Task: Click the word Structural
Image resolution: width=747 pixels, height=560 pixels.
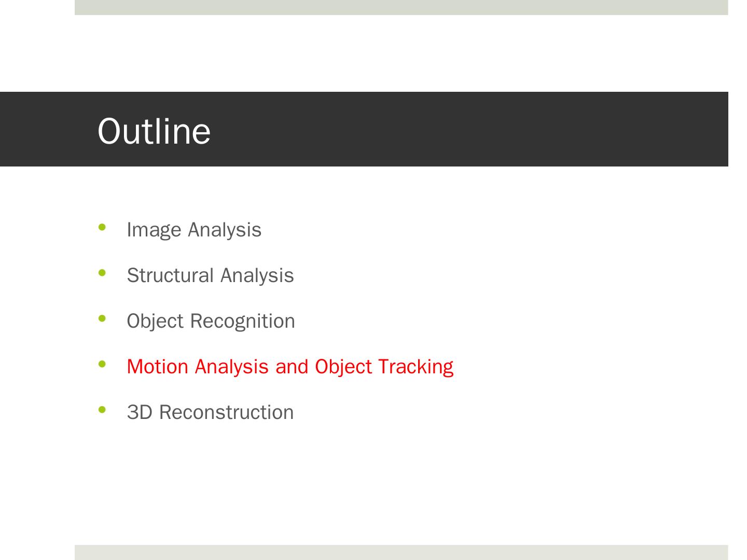Action: point(170,275)
